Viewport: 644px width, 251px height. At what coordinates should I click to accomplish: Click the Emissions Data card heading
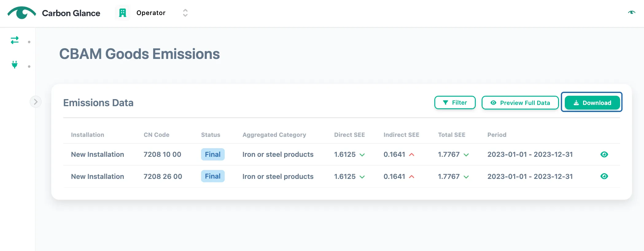[98, 103]
